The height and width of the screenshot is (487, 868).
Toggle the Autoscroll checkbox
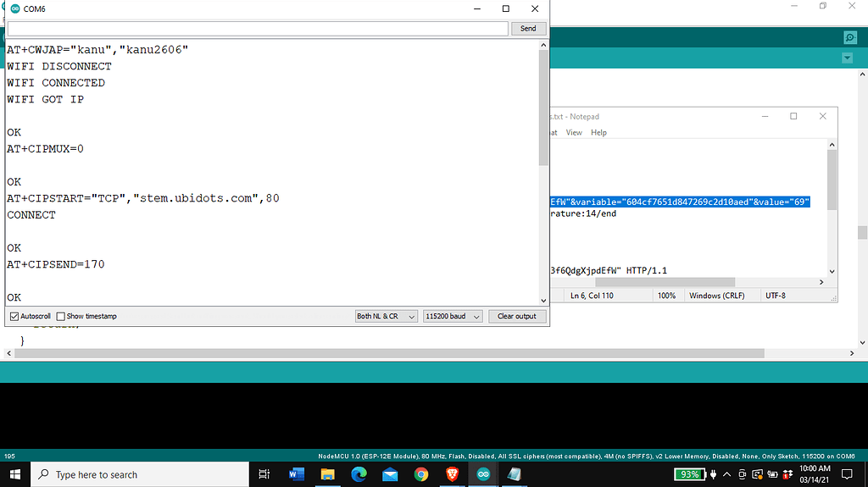14,317
